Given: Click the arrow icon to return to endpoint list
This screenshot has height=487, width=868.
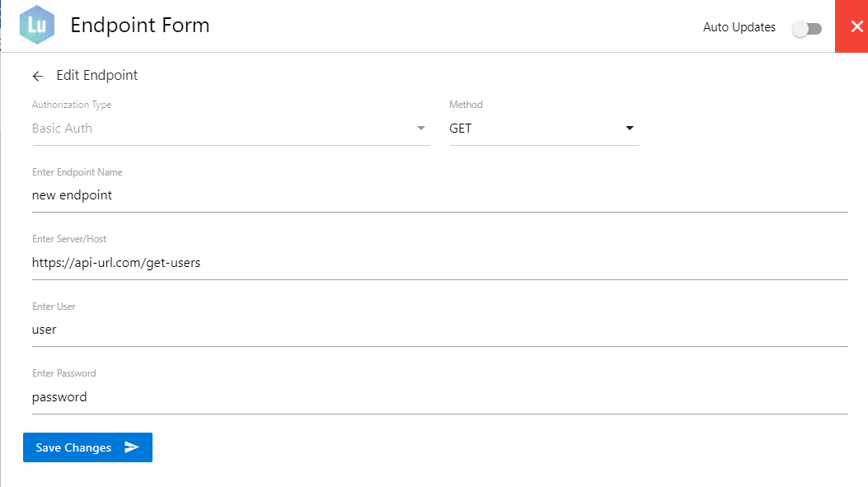Looking at the screenshot, I should [x=37, y=75].
